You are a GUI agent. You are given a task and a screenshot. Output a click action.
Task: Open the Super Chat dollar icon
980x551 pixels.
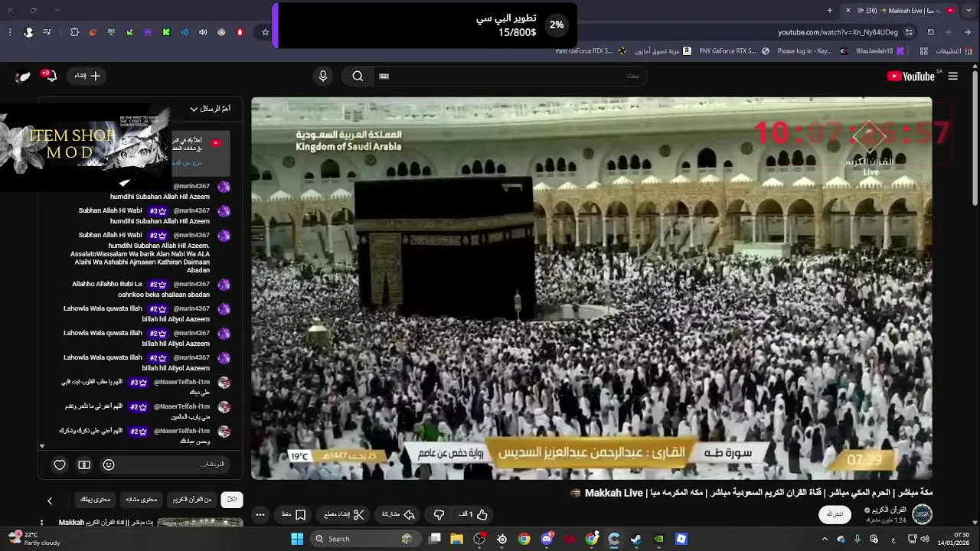[x=84, y=465]
